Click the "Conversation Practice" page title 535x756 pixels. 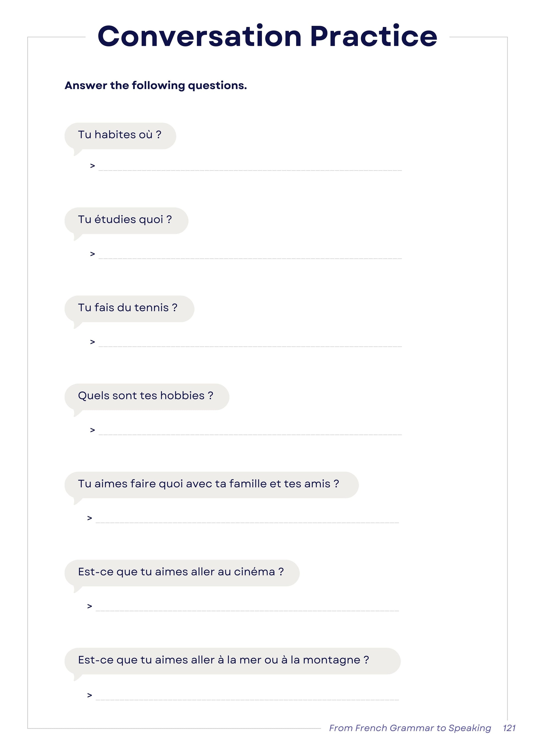(267, 36)
